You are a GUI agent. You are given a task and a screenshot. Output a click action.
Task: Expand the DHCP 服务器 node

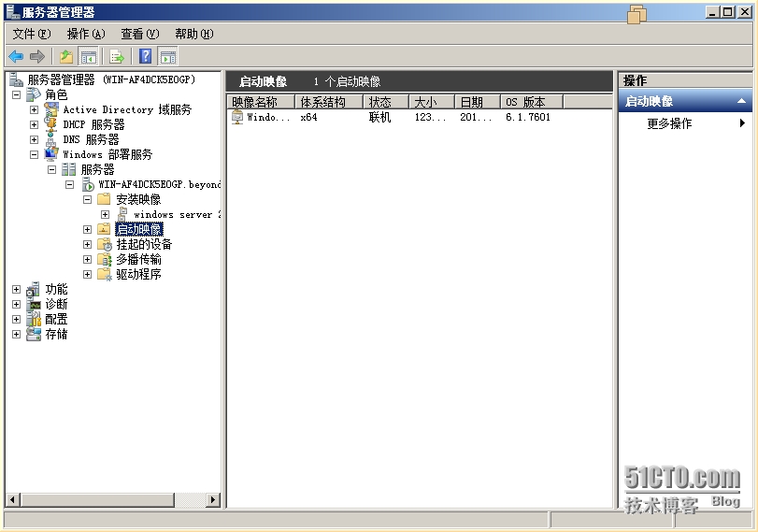[34, 124]
